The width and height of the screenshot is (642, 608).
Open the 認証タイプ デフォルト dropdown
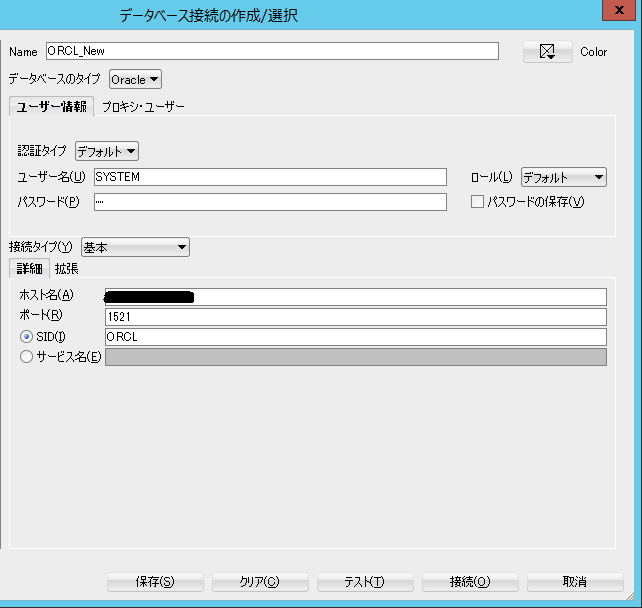click(x=107, y=151)
